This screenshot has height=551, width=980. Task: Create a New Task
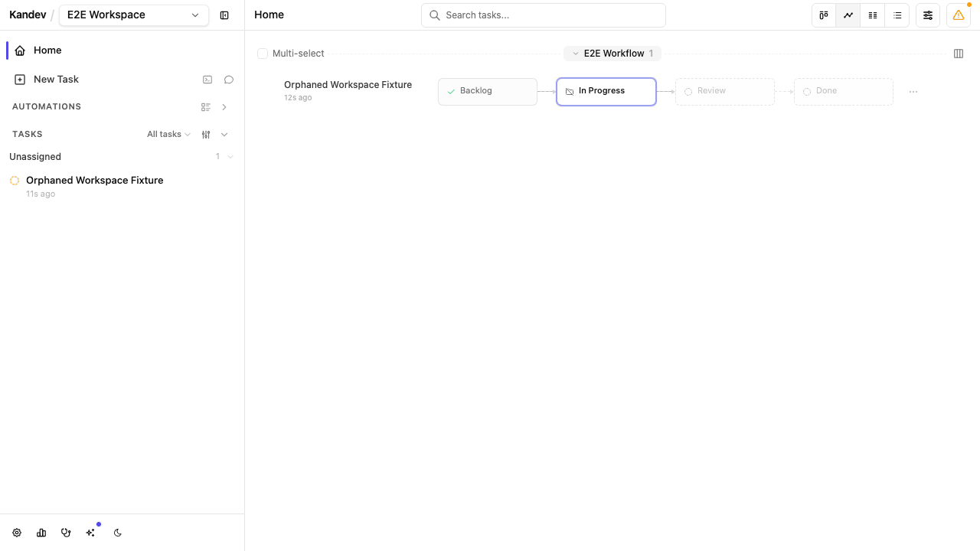coord(57,80)
